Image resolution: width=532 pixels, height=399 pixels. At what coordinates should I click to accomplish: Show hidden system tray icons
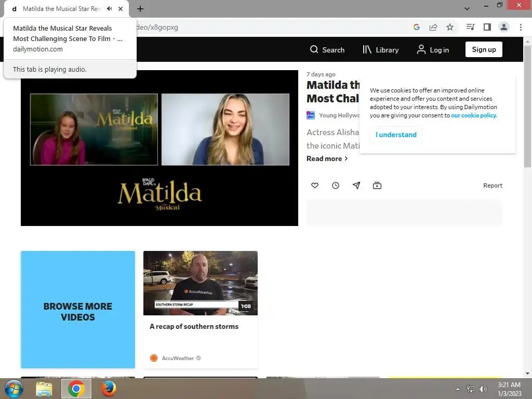tap(458, 389)
